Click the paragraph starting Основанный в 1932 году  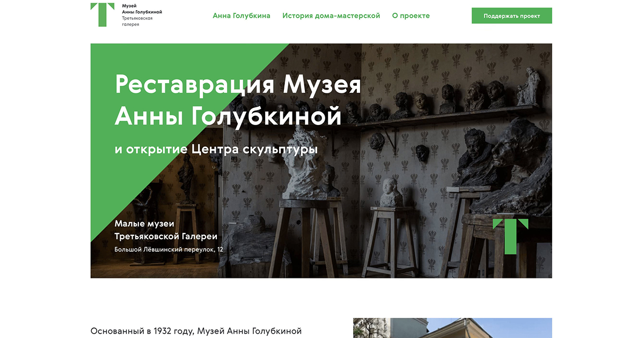(x=196, y=331)
